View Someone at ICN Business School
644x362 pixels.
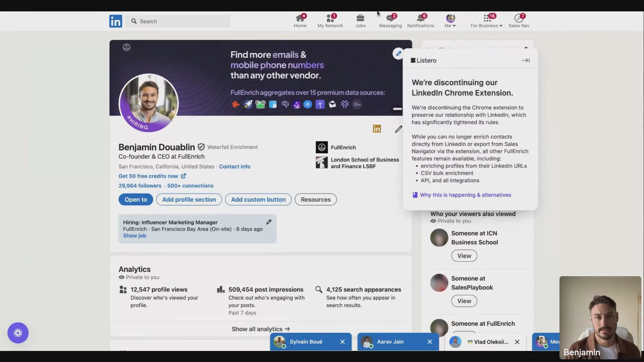point(464,256)
